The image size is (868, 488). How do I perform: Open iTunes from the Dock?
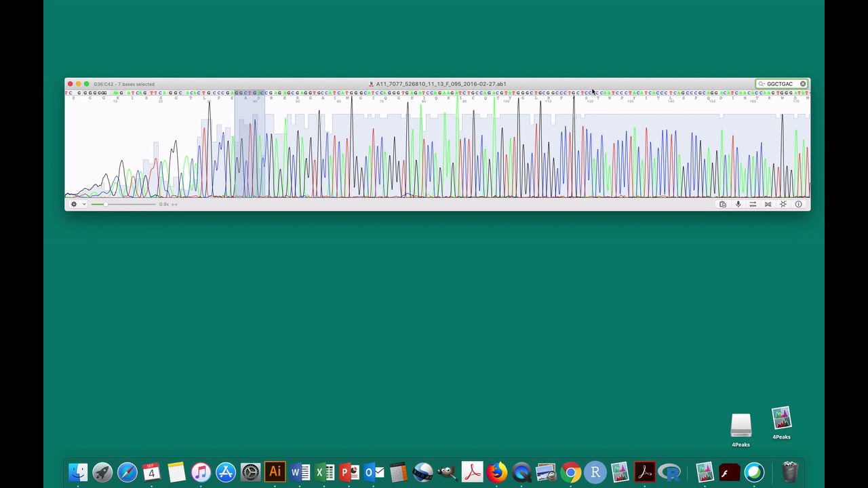201,472
